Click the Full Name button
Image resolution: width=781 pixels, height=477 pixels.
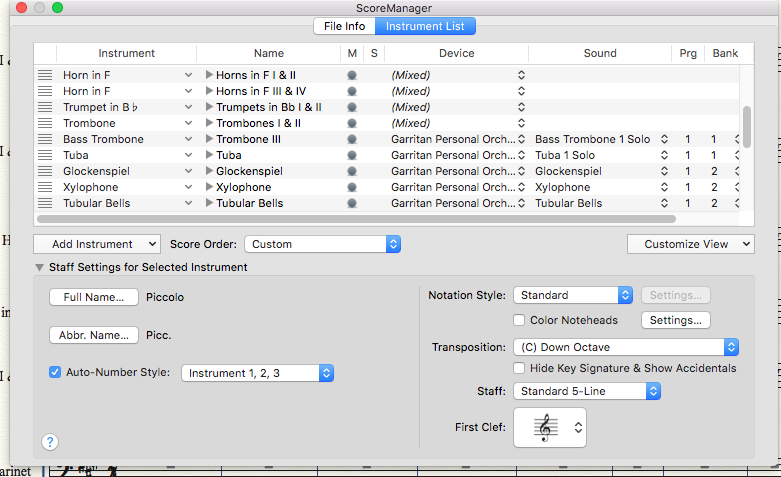pyautogui.click(x=94, y=297)
